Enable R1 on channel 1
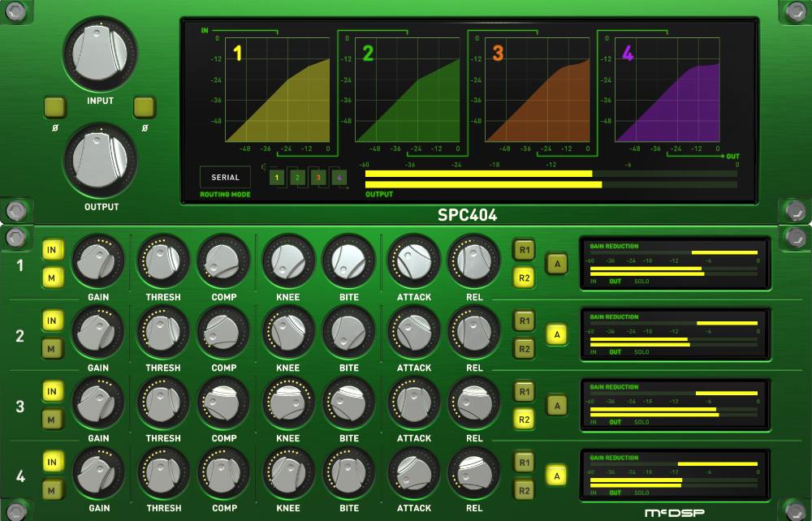Image resolution: width=812 pixels, height=521 pixels. [x=525, y=250]
